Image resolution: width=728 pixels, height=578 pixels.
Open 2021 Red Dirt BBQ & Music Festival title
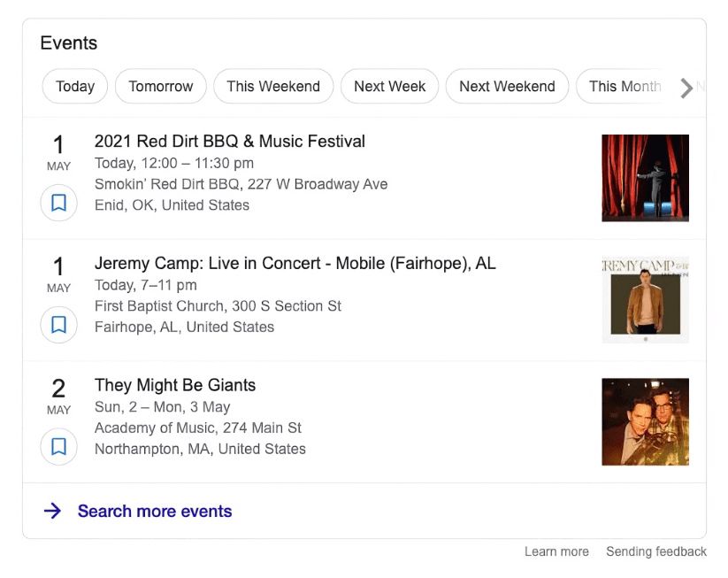tap(230, 142)
